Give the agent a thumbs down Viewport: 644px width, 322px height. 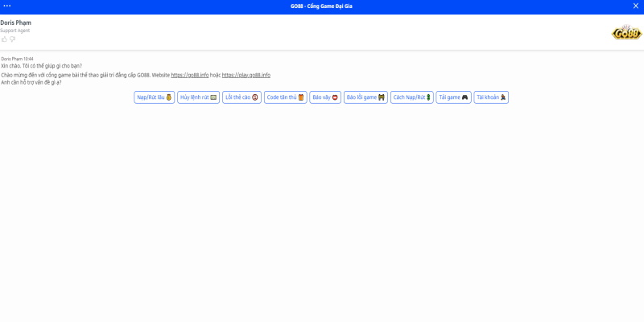point(12,39)
